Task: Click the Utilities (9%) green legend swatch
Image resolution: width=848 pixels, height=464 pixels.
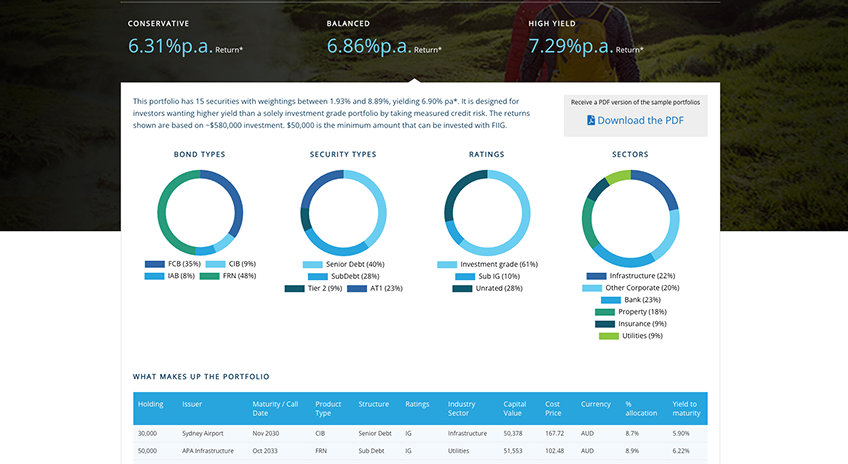Action: click(608, 336)
